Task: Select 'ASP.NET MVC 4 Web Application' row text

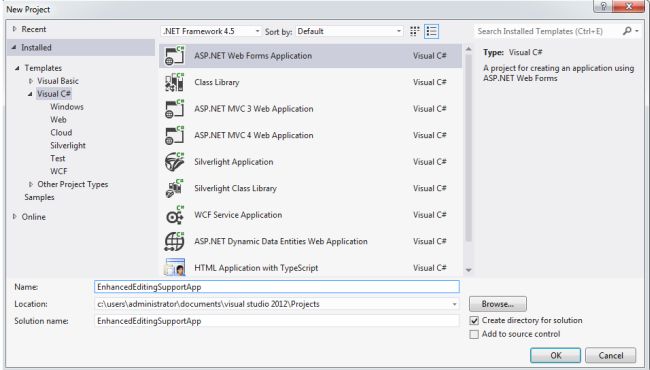Action: [x=254, y=135]
